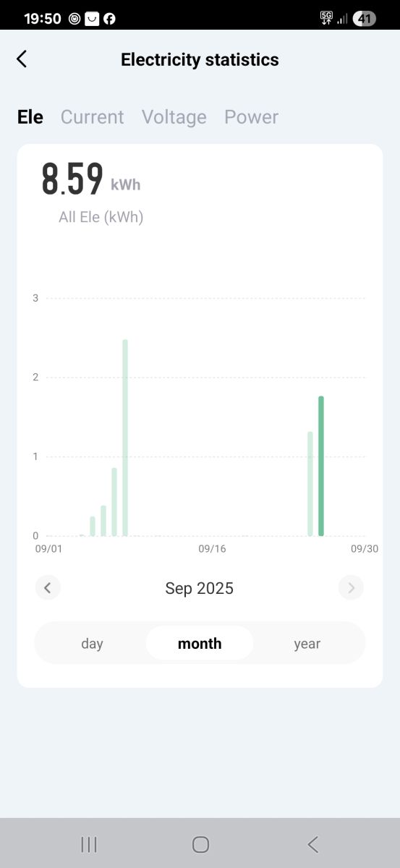
Task: Select the month view option
Action: [200, 644]
